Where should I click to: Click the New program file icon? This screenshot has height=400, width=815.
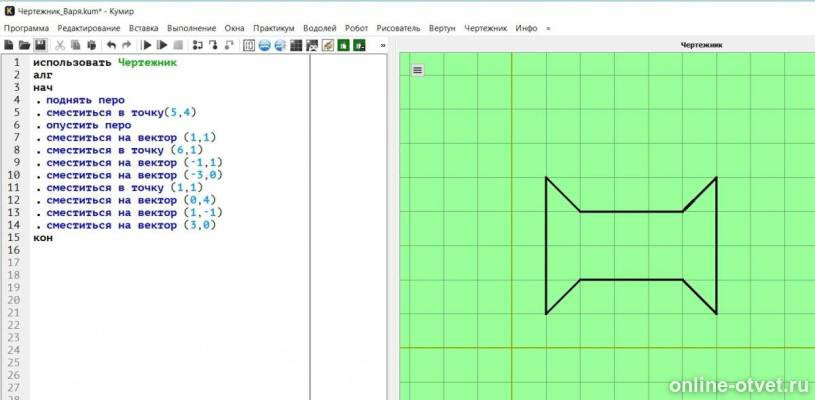[9, 45]
